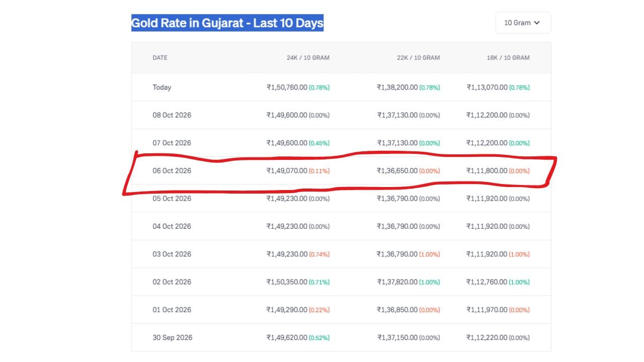Click Today's 22K price ₹1,38,200.00
Image resolution: width=644 pixels, height=362 pixels.
click(x=397, y=87)
